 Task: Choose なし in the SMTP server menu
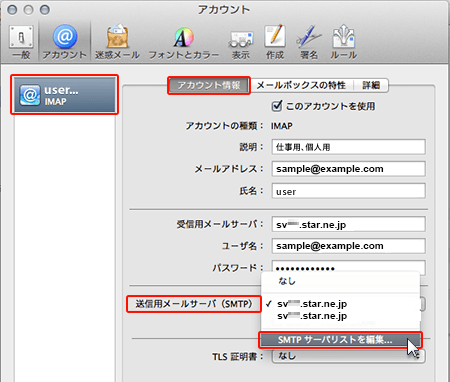pos(340,281)
